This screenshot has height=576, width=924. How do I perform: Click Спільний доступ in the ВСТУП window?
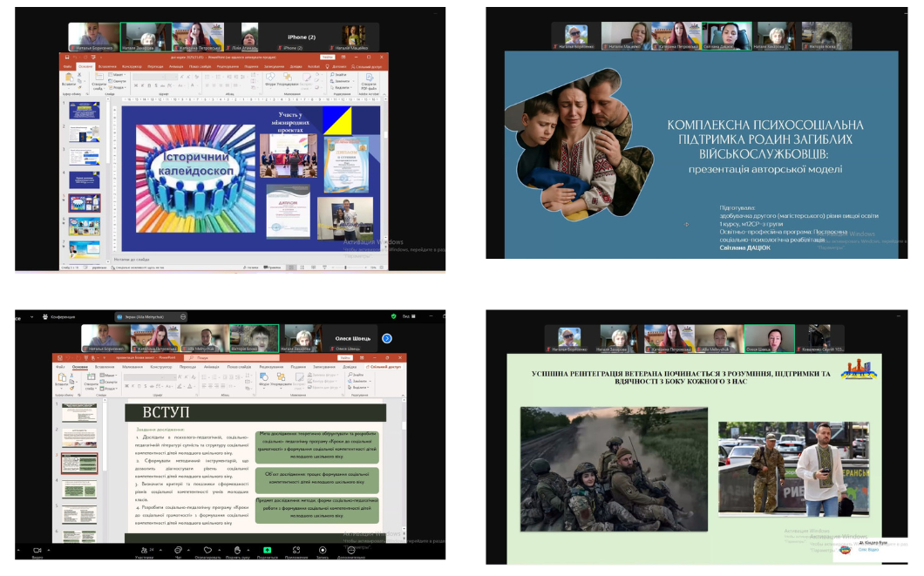coord(385,366)
